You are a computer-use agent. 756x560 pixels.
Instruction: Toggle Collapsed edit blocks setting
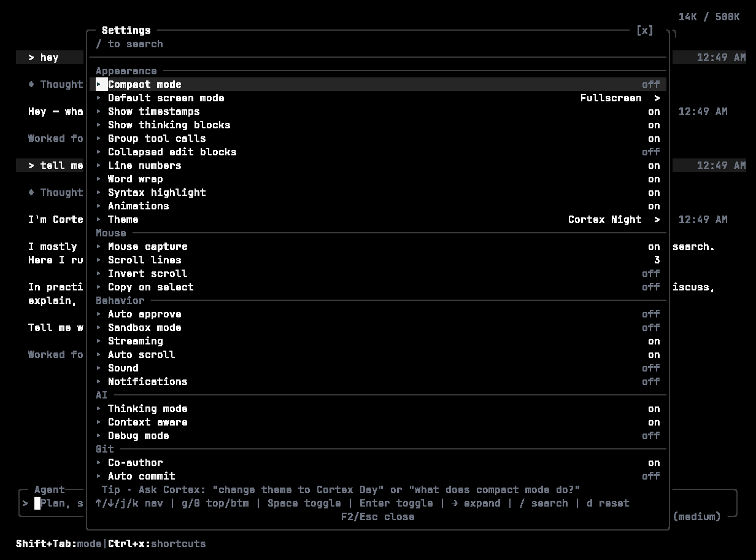pyautogui.click(x=378, y=152)
